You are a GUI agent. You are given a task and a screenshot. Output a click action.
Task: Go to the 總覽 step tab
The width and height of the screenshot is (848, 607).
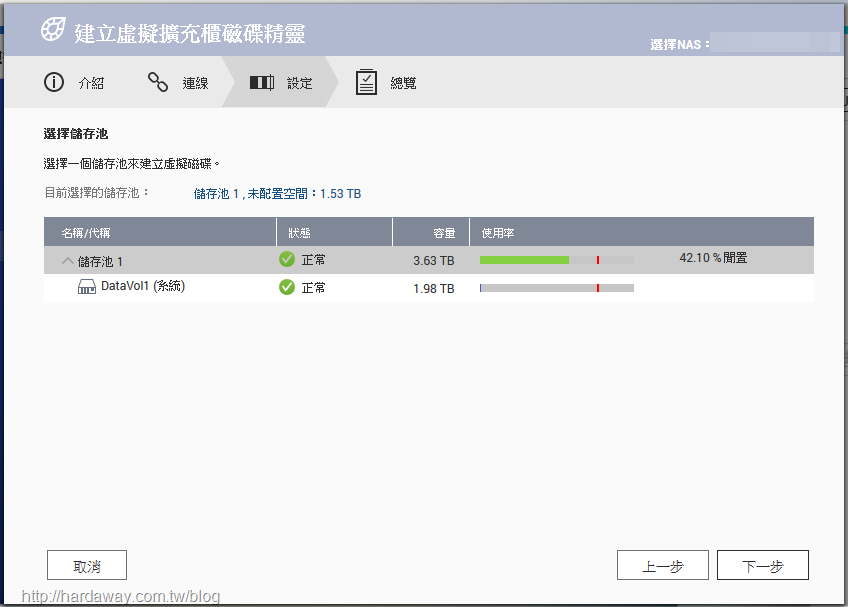pos(386,83)
